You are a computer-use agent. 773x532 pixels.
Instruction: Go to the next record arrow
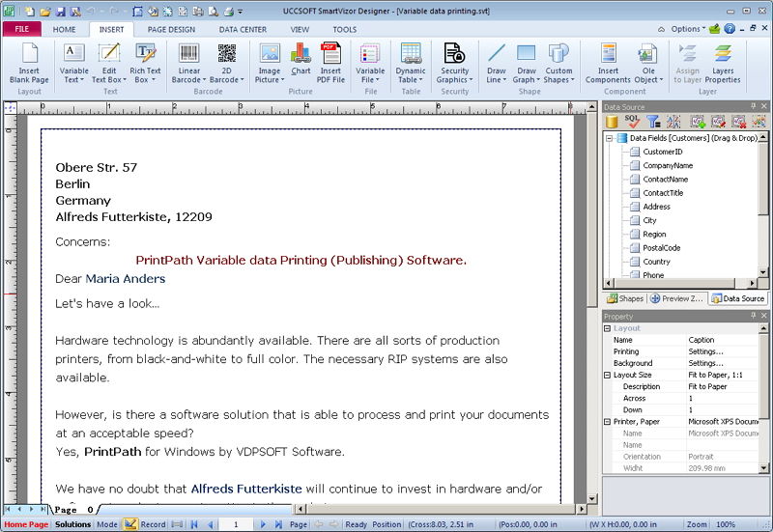tap(262, 524)
